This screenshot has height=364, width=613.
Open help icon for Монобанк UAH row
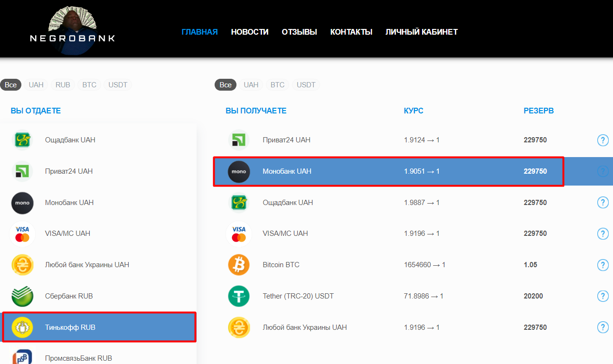603,171
